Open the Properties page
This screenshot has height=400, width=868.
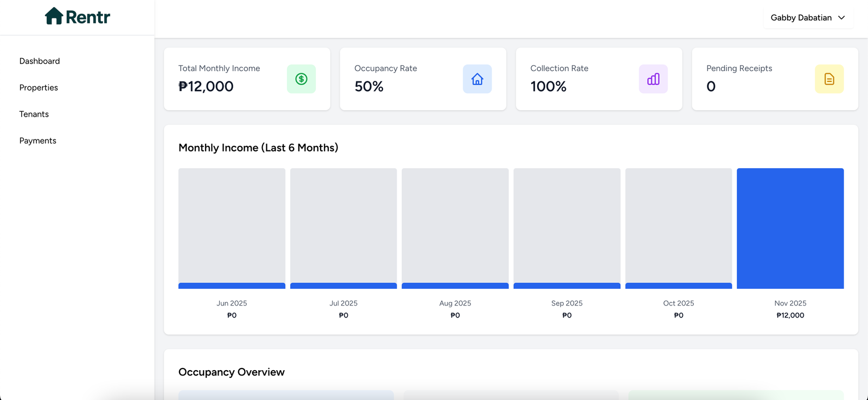click(x=39, y=88)
